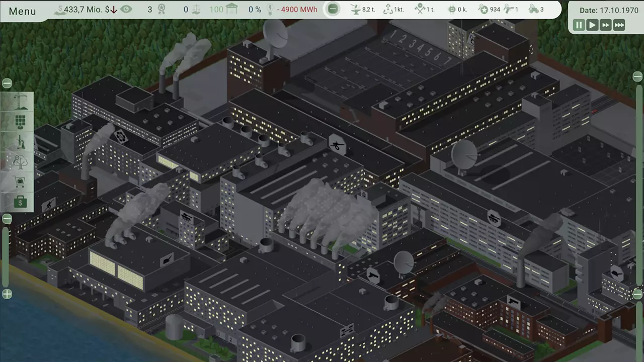Open the Menu in the top bar
644x362 pixels.
click(x=22, y=11)
